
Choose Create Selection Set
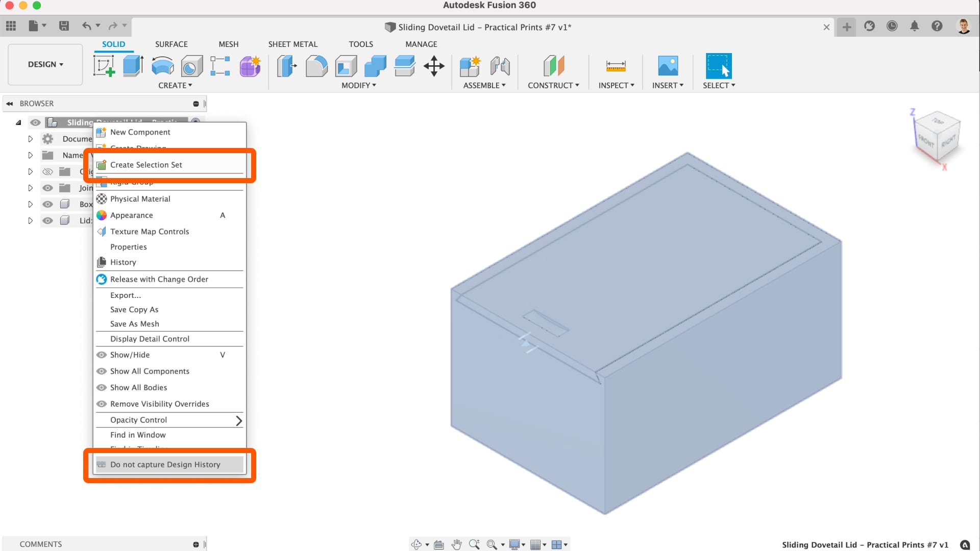point(169,165)
